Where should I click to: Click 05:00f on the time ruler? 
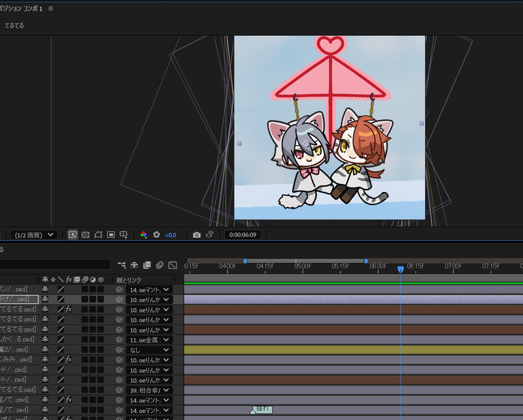[x=302, y=266]
